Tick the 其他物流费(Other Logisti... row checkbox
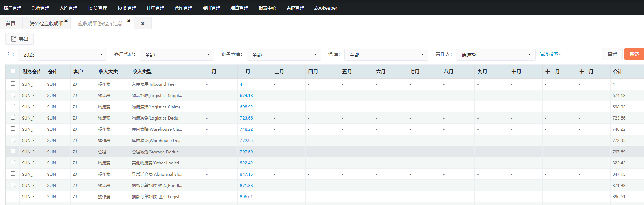Image resolution: width=644 pixels, height=205 pixels. click(x=13, y=162)
